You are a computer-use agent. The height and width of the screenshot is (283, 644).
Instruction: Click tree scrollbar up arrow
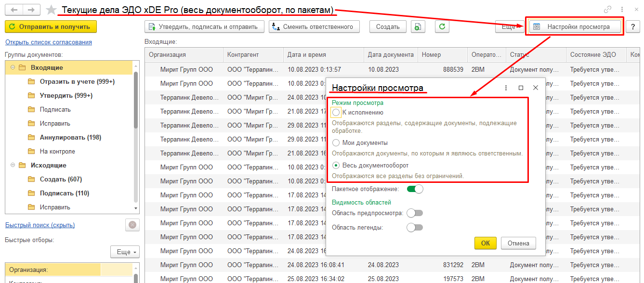pos(136,65)
